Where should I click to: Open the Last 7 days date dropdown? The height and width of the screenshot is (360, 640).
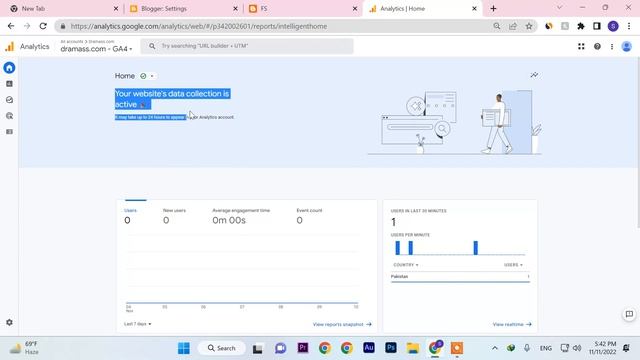pos(138,324)
